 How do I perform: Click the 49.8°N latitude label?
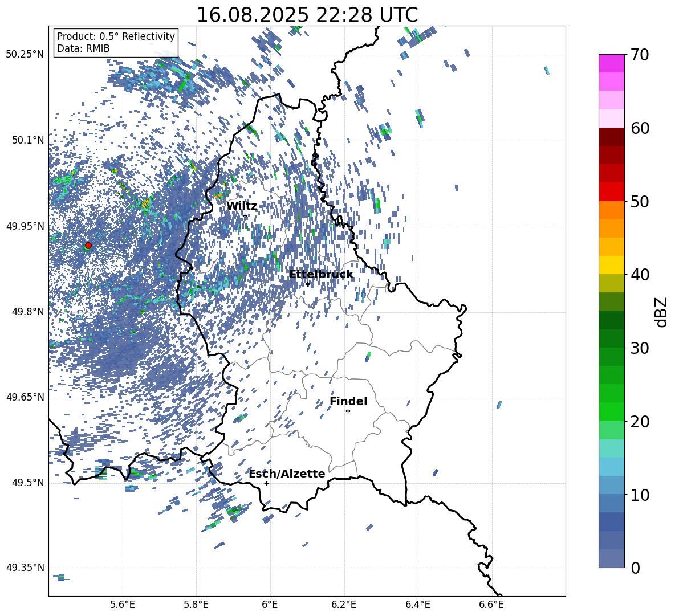[x=29, y=312]
